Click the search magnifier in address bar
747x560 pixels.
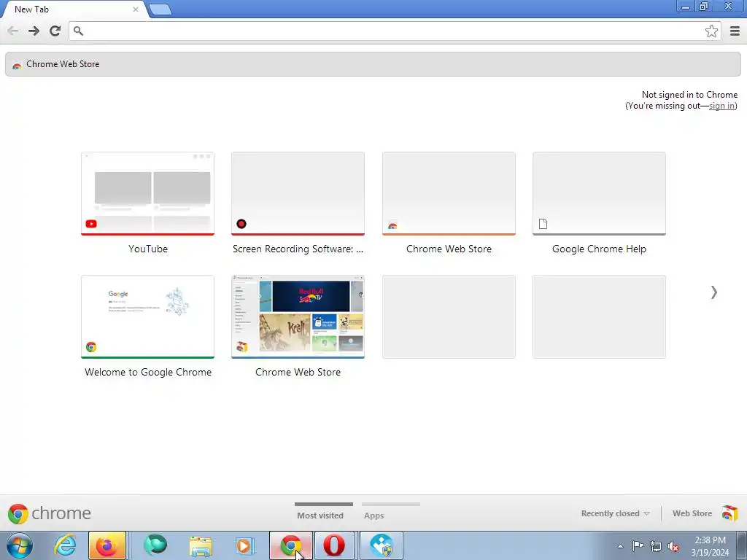click(79, 31)
